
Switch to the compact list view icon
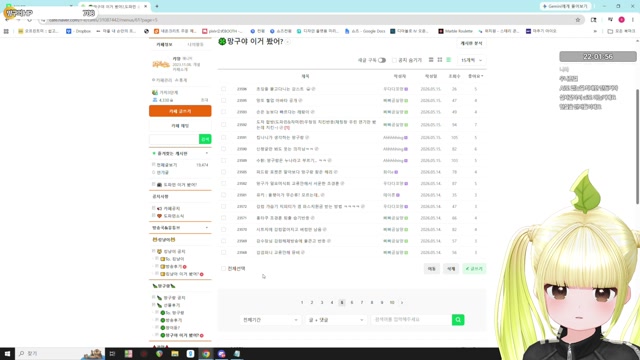431,60
